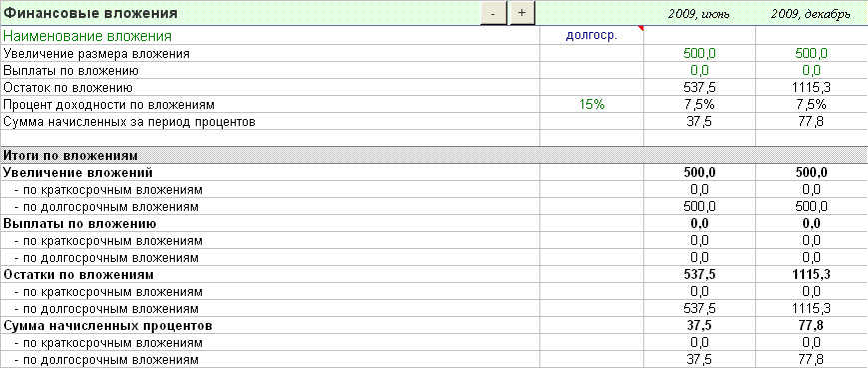Select 77,8 interest in Сумма начисленных за период row
This screenshot has width=868, height=368.
click(811, 122)
